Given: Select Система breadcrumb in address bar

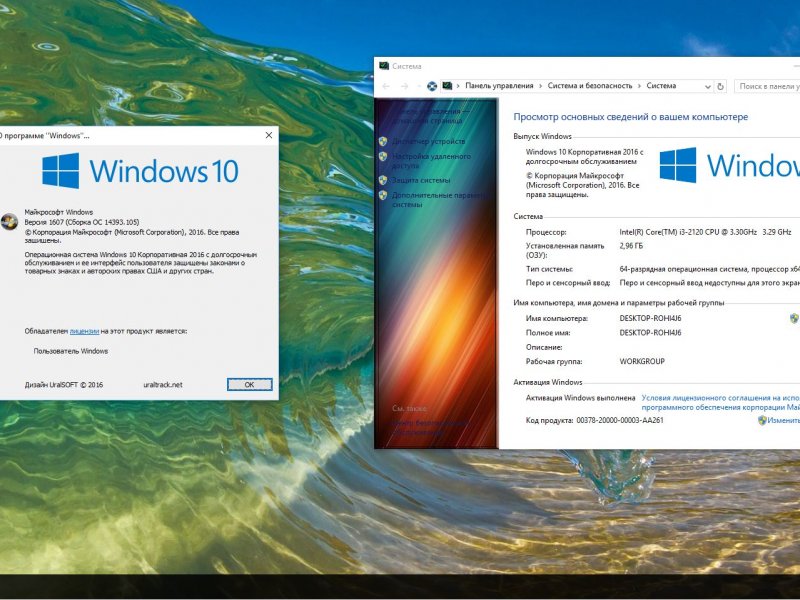Looking at the screenshot, I should point(661,86).
